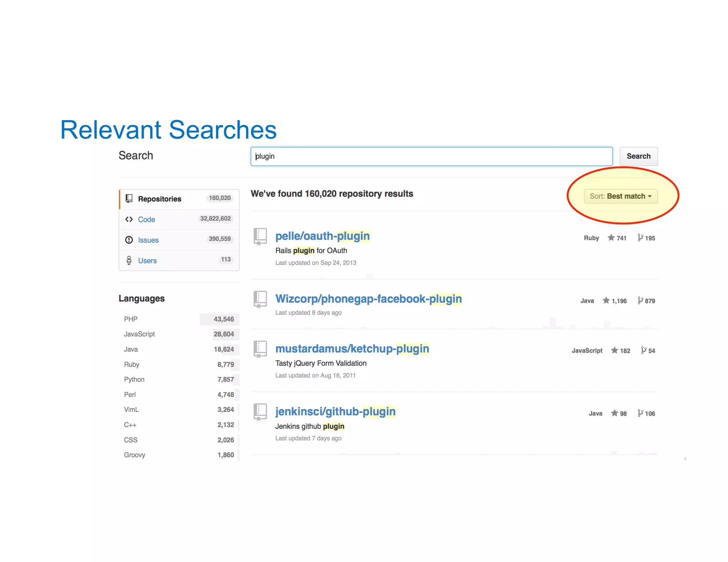Click the Code angle-brackets icon
This screenshot has height=562, width=728.
(x=129, y=219)
